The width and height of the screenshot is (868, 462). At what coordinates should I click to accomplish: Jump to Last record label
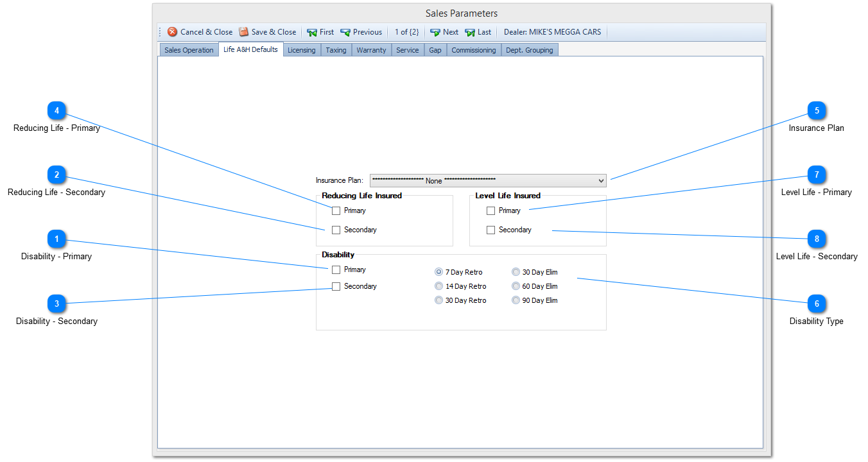coord(485,32)
